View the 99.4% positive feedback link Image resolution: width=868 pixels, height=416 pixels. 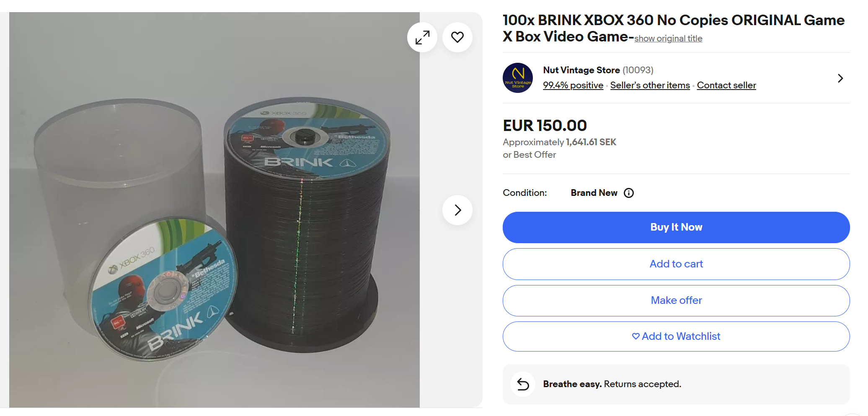(x=573, y=85)
